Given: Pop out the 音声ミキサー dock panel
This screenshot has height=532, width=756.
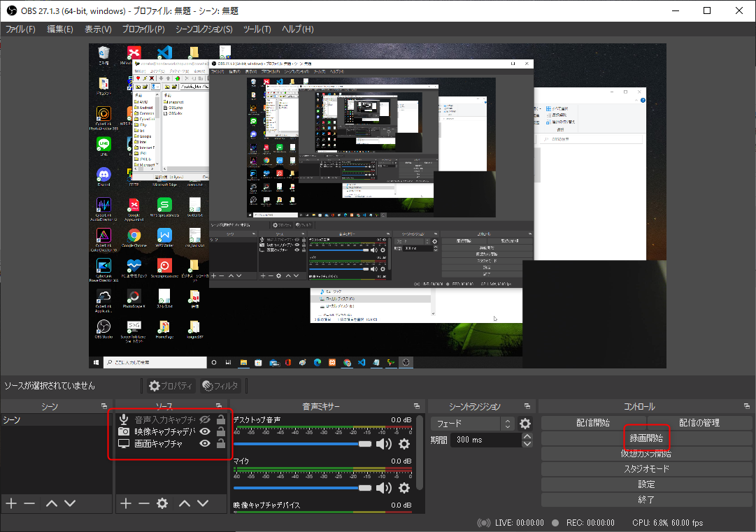Looking at the screenshot, I should (x=417, y=406).
